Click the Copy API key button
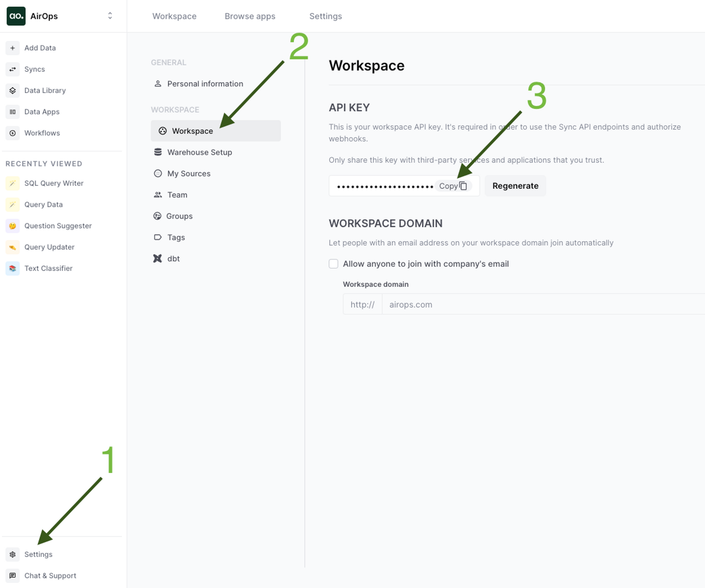The image size is (705, 588). pos(454,186)
